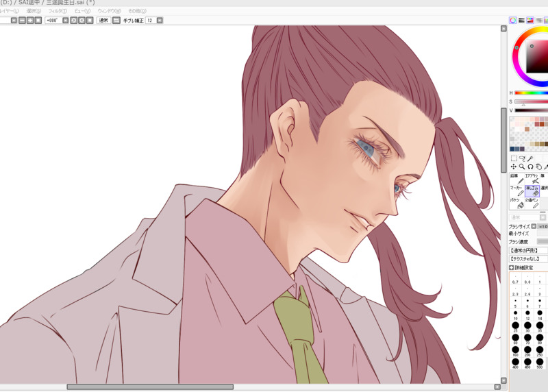Screen dimensions: 548x392
Task: Select brush size 0.7 preset
Action: tap(515, 280)
